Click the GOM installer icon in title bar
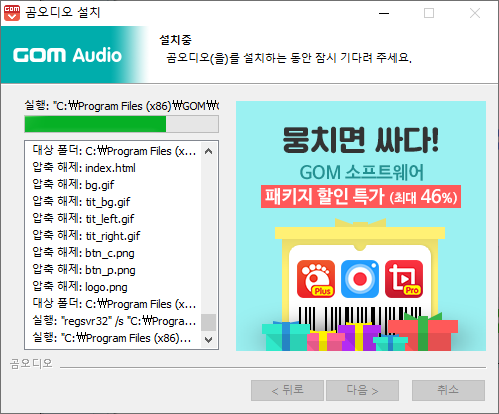The image size is (499, 414). [12, 13]
